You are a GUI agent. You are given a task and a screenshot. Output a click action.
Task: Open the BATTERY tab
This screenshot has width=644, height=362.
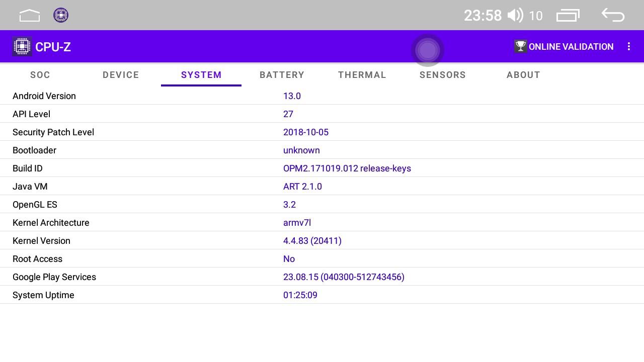(x=282, y=75)
